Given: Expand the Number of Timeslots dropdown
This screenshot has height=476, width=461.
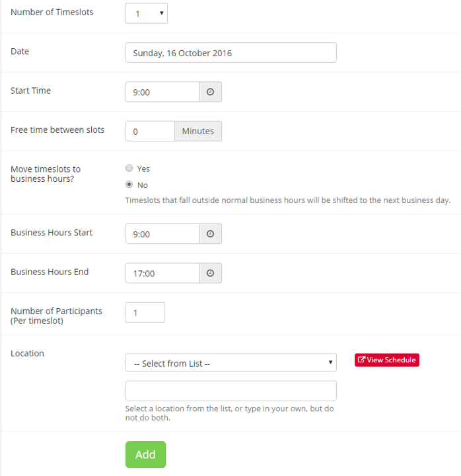Looking at the screenshot, I should 147,13.
